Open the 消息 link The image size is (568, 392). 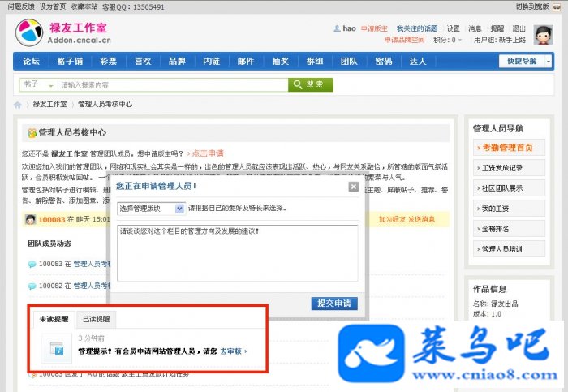[475, 28]
